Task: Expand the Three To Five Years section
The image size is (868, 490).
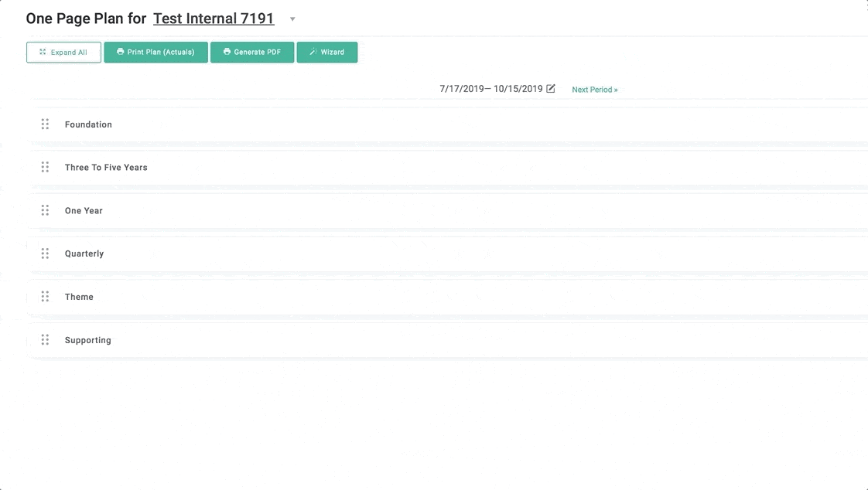Action: (106, 168)
